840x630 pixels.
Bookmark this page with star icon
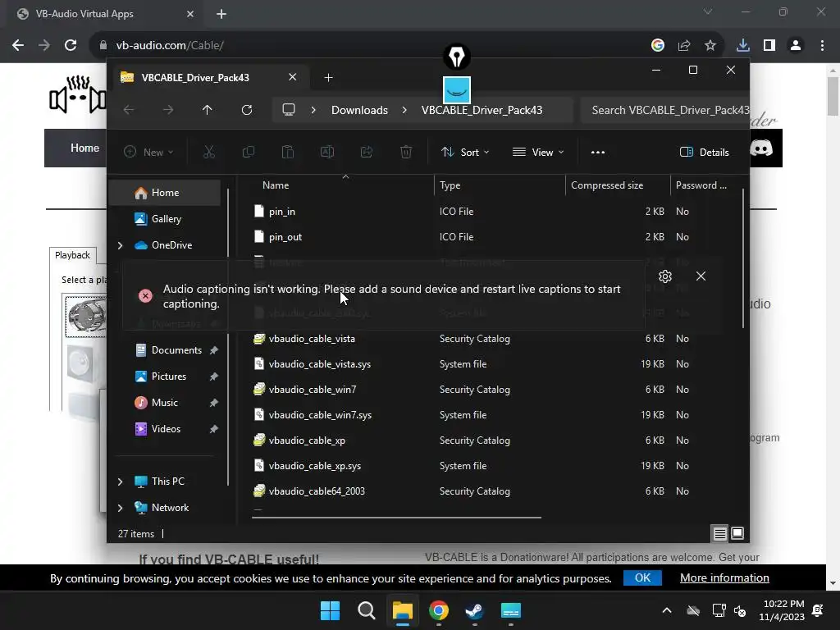tap(710, 46)
